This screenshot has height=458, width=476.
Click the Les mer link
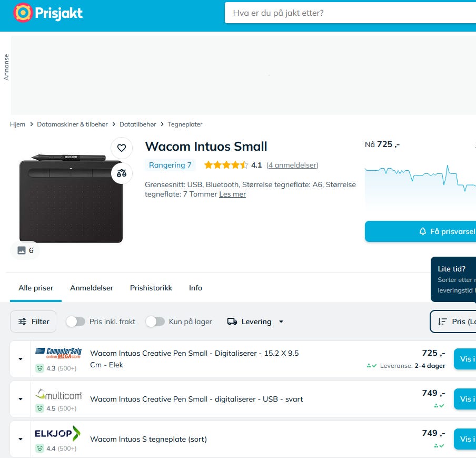[x=233, y=194]
